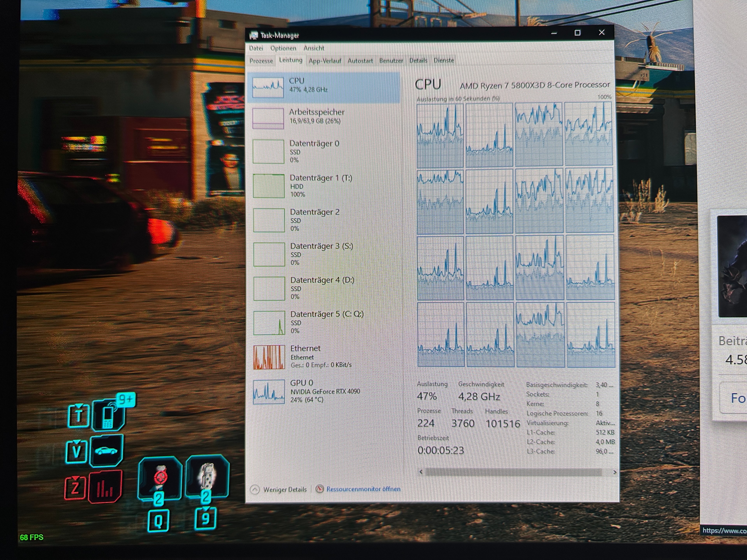The height and width of the screenshot is (560, 747).
Task: Switch to the App-Verlauf tab
Action: pos(325,61)
